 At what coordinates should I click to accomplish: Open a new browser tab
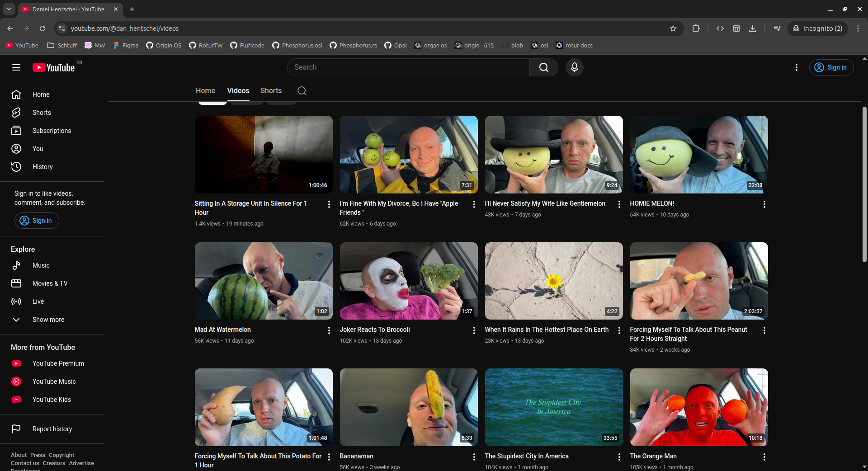coord(132,9)
